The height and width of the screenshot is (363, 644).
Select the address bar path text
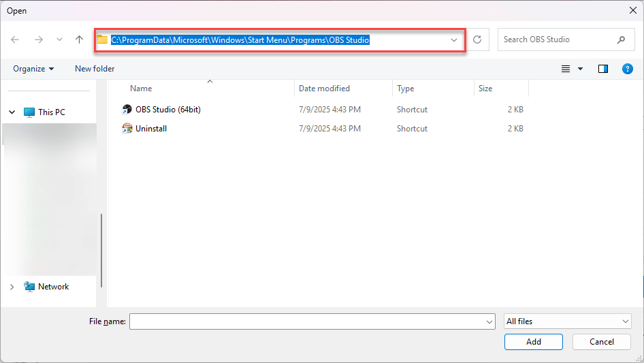coord(240,40)
